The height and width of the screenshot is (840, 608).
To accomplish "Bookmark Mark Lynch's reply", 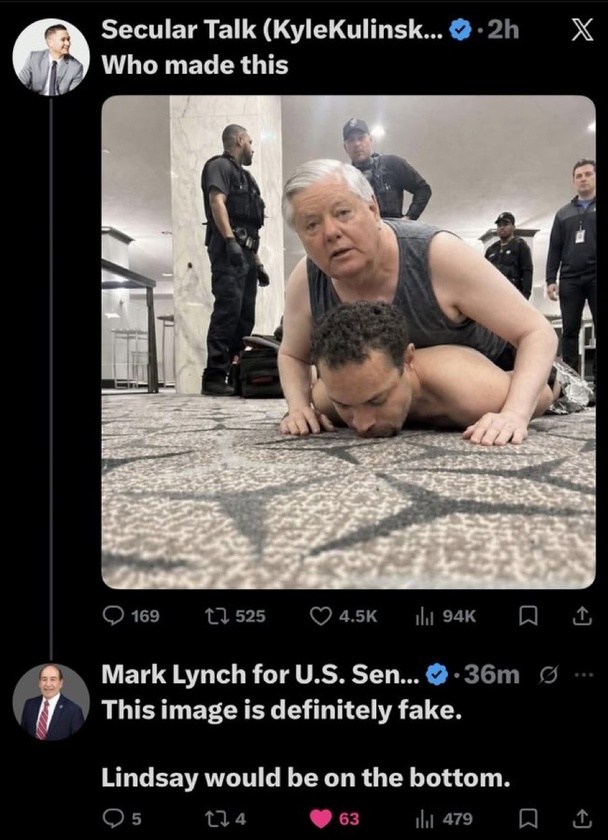I will point(528,818).
